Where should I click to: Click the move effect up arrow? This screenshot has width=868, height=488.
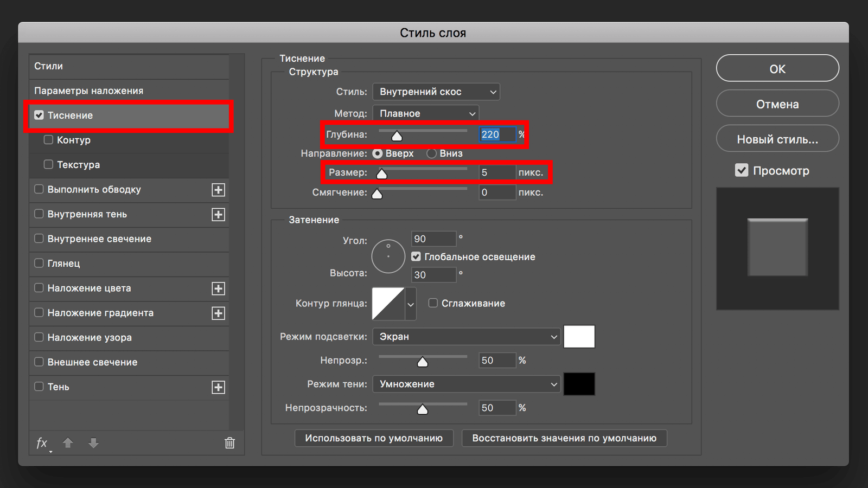point(68,443)
